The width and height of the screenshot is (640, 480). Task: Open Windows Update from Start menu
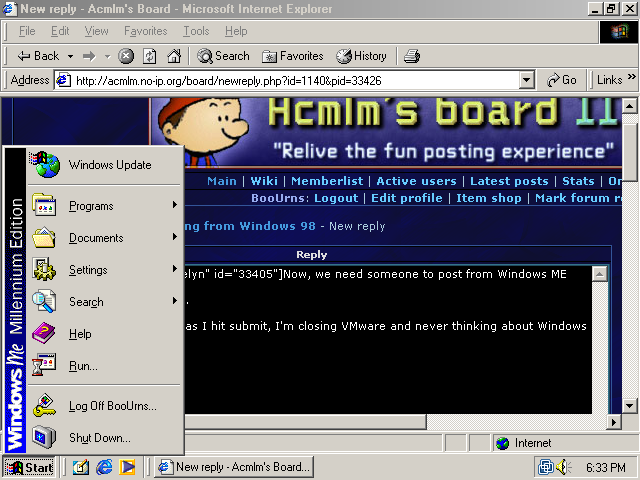(x=109, y=165)
